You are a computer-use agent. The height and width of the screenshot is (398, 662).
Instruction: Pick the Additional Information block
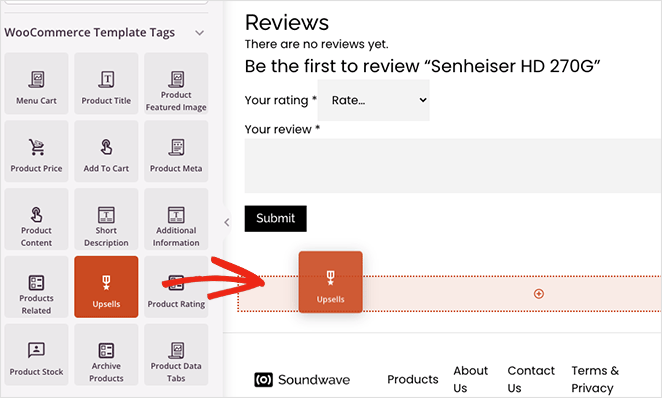pos(176,219)
